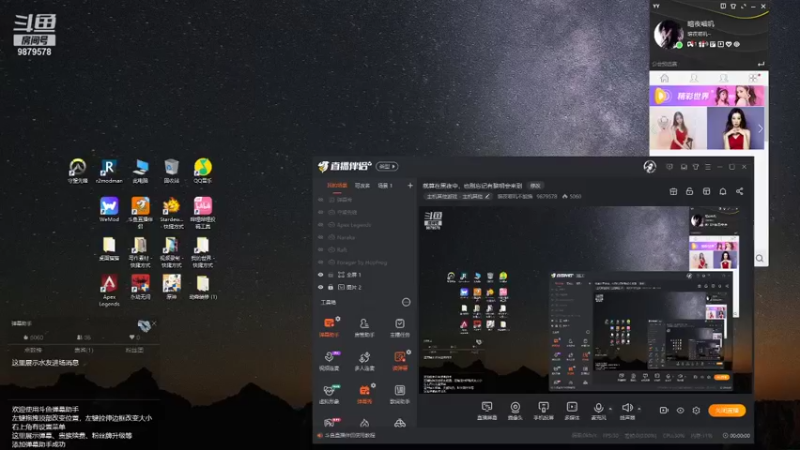Open the orange danmaku assistant tool
The image size is (800, 450).
pyautogui.click(x=329, y=327)
